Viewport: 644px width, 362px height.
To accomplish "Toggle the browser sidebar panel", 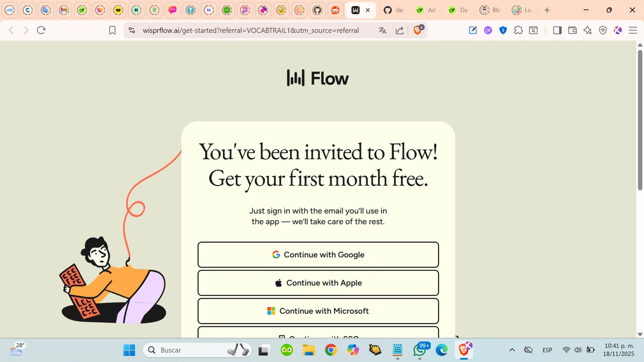I will pos(557,30).
